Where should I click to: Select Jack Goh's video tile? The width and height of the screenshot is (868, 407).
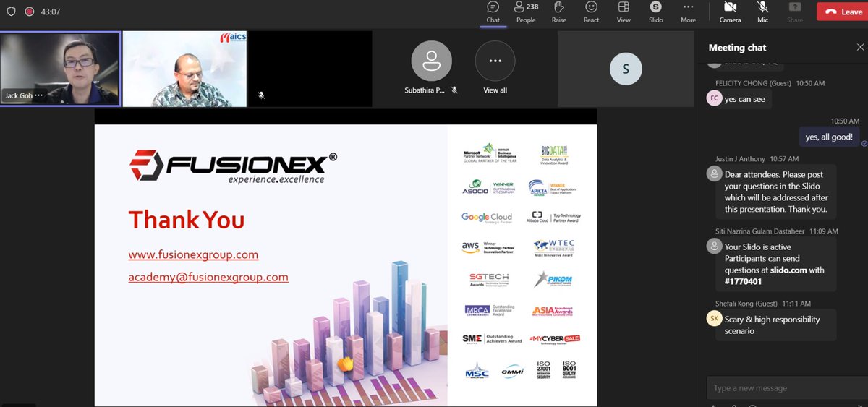(x=60, y=69)
